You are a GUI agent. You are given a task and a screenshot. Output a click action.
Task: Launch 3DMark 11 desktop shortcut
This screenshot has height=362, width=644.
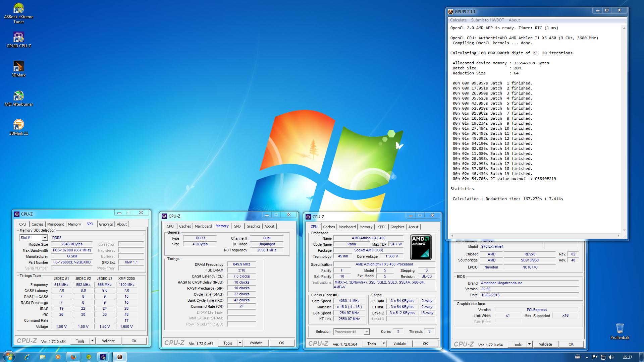coord(18,127)
